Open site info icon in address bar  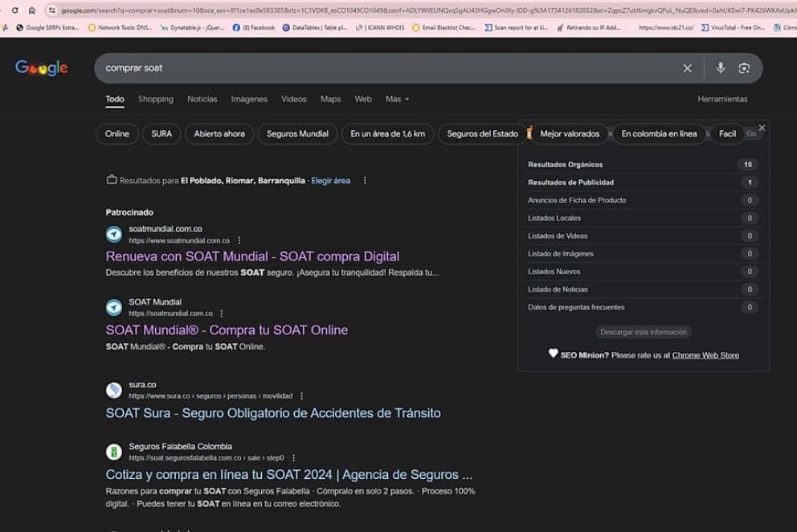pos(52,10)
